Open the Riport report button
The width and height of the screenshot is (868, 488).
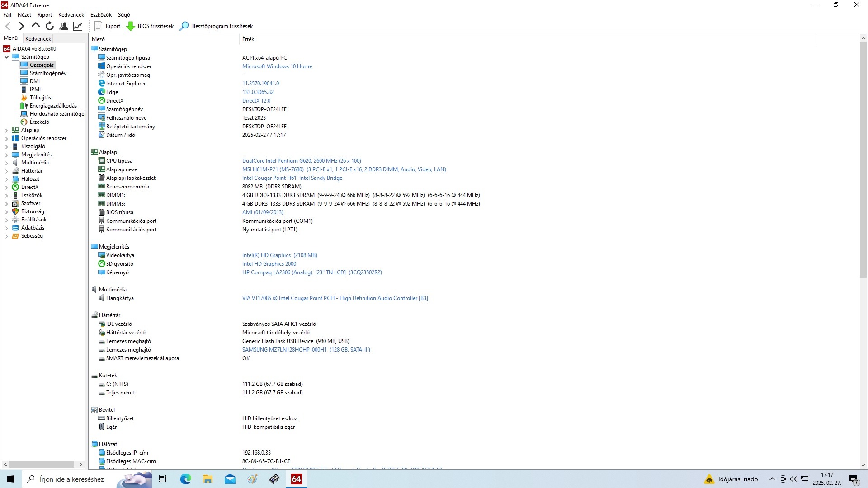point(108,26)
